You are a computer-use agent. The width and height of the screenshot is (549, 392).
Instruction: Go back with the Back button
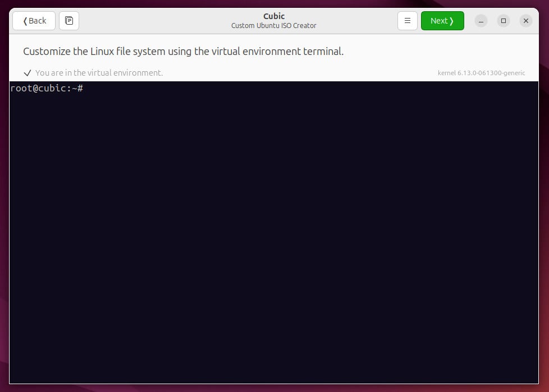34,21
